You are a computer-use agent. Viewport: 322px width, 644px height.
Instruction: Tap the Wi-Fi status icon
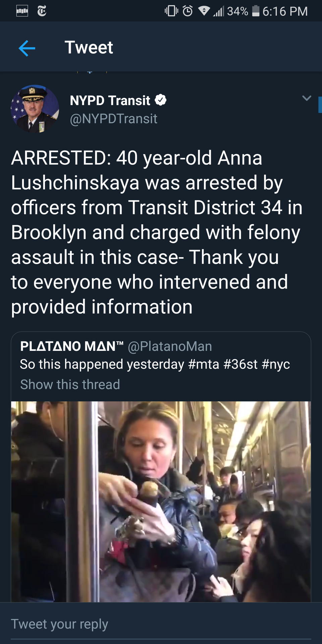pyautogui.click(x=204, y=11)
